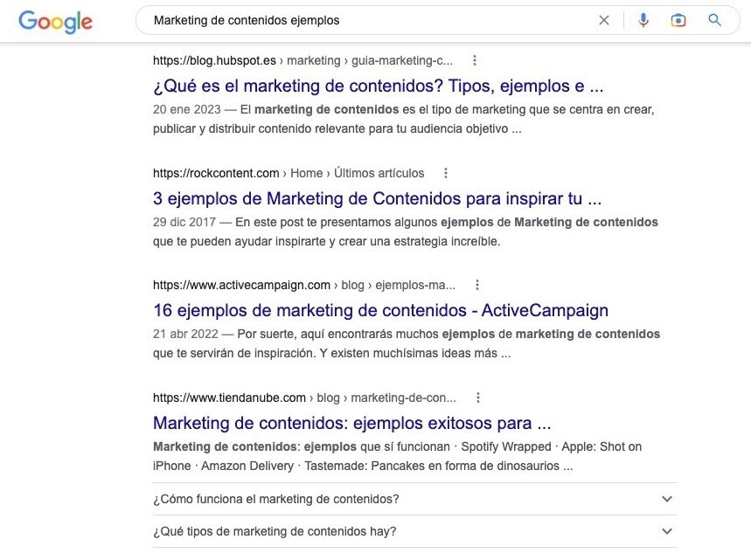Open three-dot menu for Rock Content result
This screenshot has height=560, width=751.
(x=446, y=173)
